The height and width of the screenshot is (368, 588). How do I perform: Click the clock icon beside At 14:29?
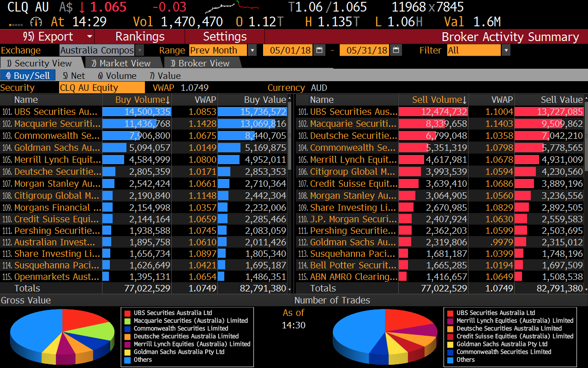coord(36,22)
